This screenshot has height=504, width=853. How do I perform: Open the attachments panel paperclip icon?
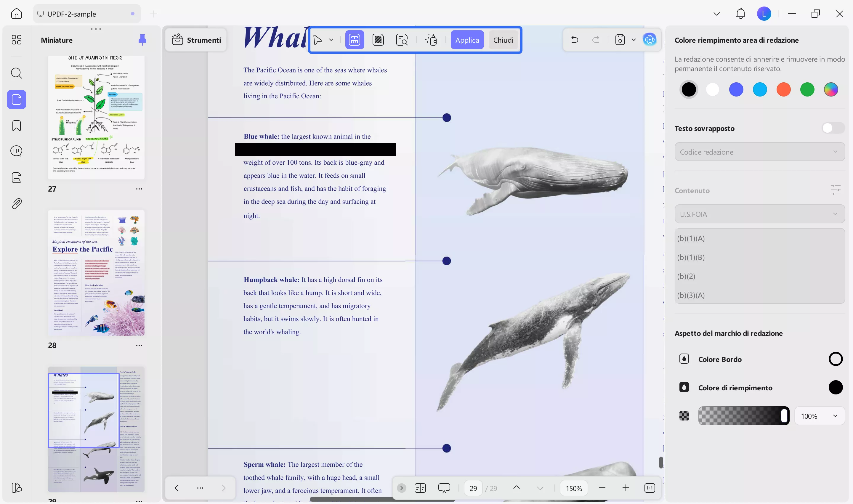[16, 203]
